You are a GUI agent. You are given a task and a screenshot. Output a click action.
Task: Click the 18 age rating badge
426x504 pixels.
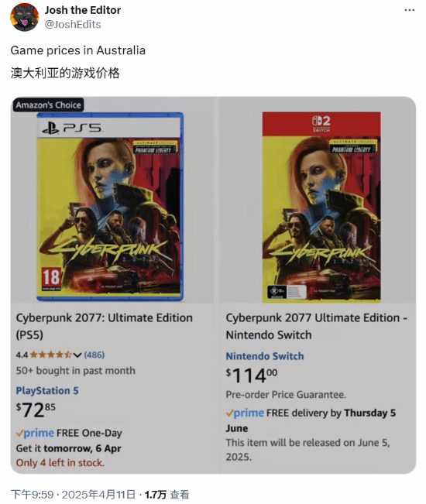click(51, 279)
